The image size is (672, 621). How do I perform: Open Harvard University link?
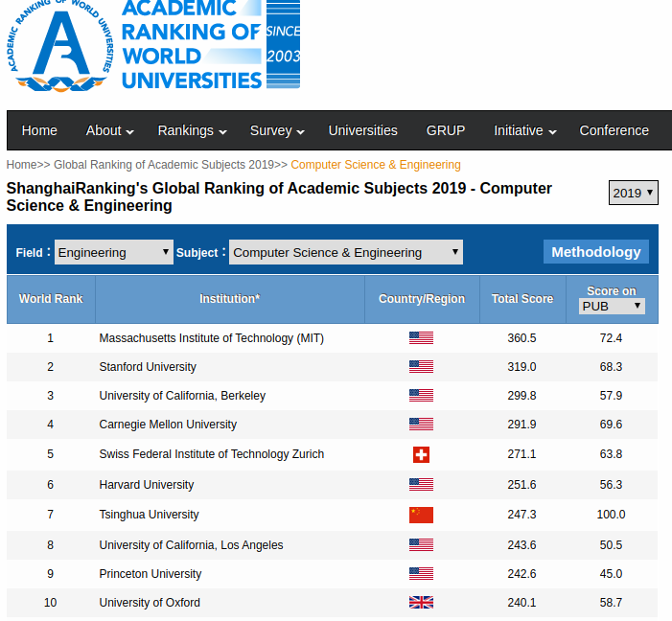(x=146, y=485)
